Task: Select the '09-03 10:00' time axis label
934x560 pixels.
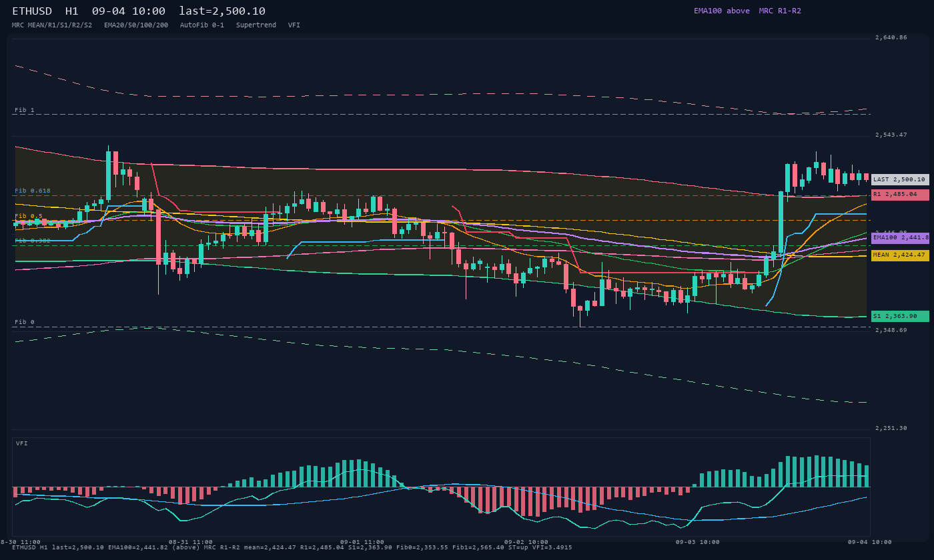Action: 698,542
